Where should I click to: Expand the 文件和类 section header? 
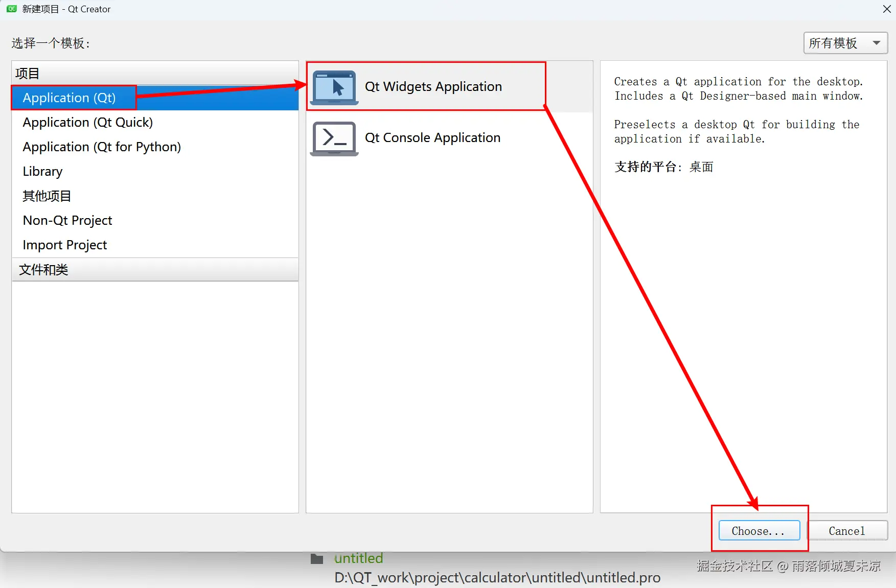point(155,269)
